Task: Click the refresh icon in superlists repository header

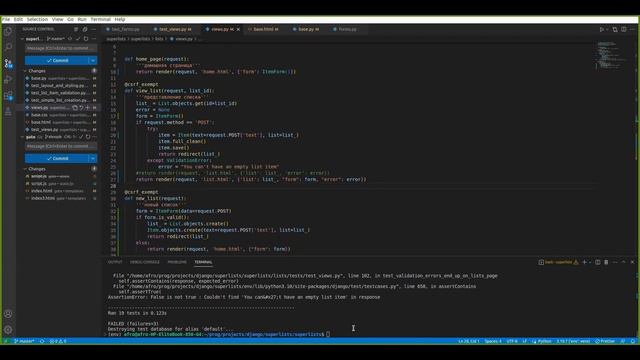Action: tap(86, 39)
